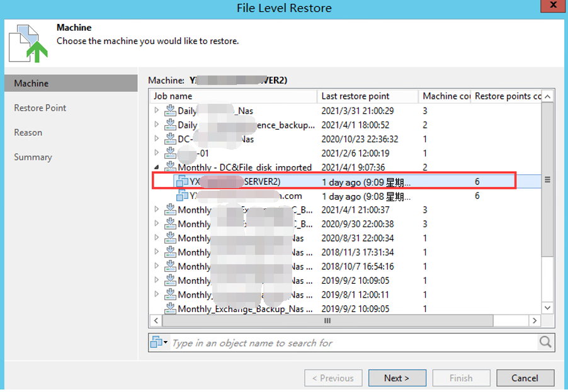Click in the object name search field
Image resolution: width=568 pixels, height=392 pixels.
tap(353, 343)
